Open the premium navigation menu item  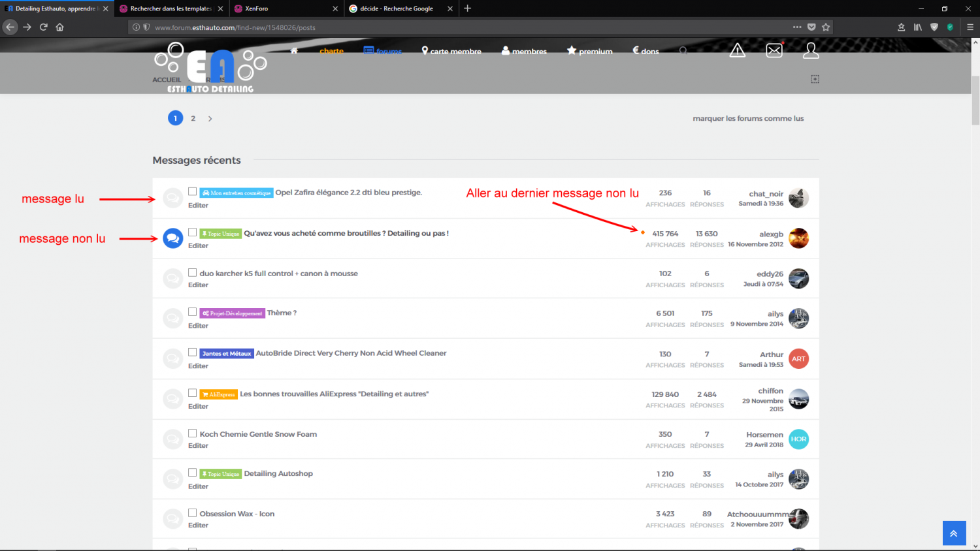coord(589,51)
